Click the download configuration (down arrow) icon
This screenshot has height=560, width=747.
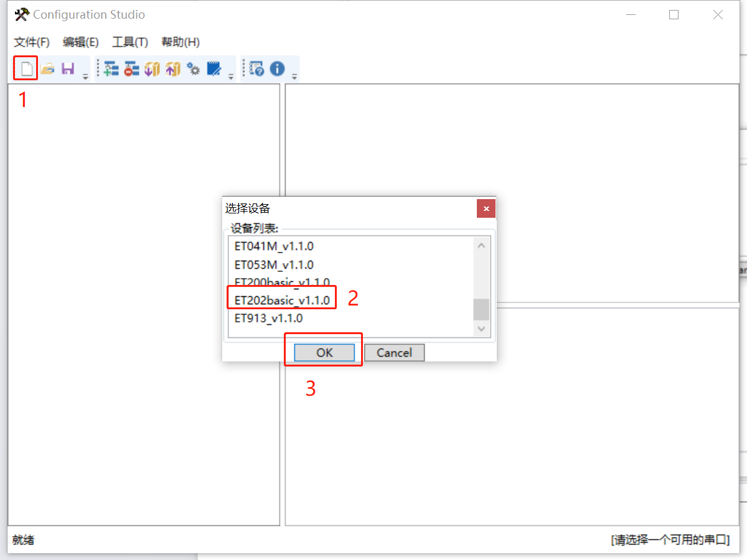[x=153, y=69]
